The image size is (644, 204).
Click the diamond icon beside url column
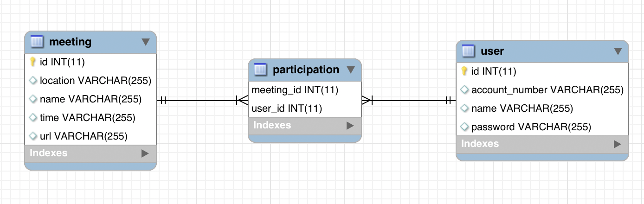(x=33, y=136)
